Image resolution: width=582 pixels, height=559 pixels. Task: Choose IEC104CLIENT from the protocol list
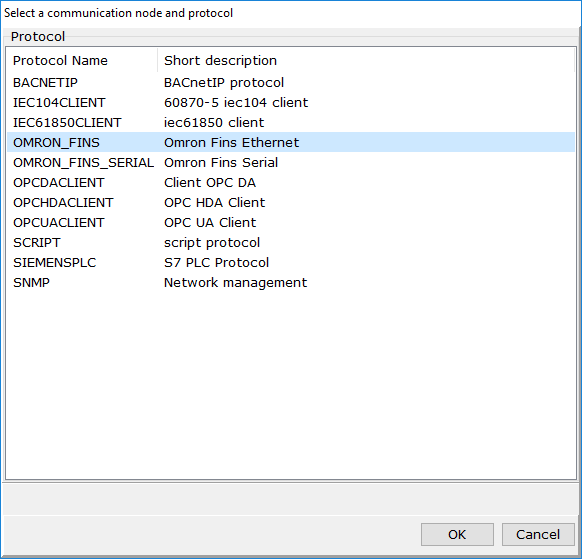tap(291, 102)
